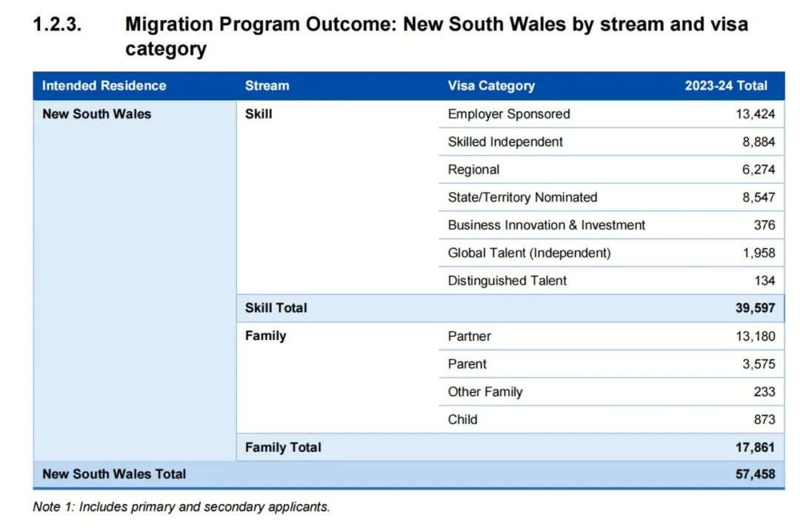Click the footnote 'Note 1: Includes primary and secondary applicants.'

coord(181,507)
